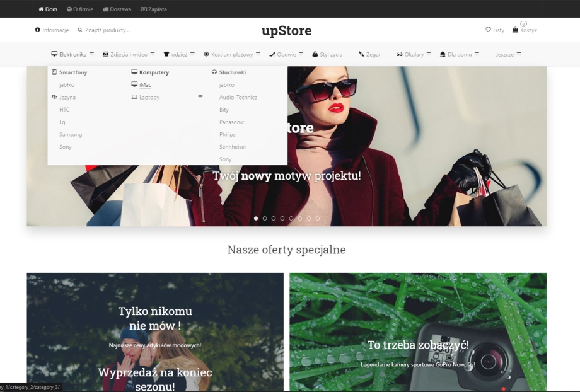Screen dimensions: 580x392
Task: Click the shopping bag Koszyk icon
Action: [515, 30]
